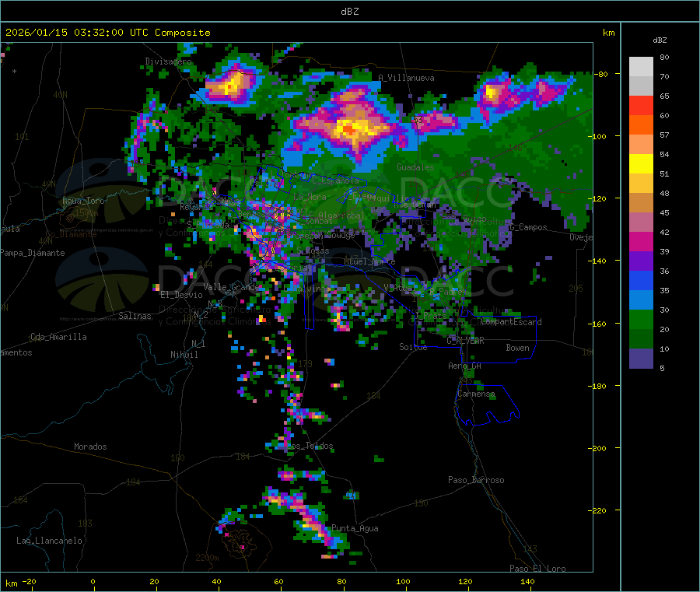This screenshot has width=700, height=592.
Task: Click the magenta 39 dBZ legend swatch
Action: click(641, 241)
